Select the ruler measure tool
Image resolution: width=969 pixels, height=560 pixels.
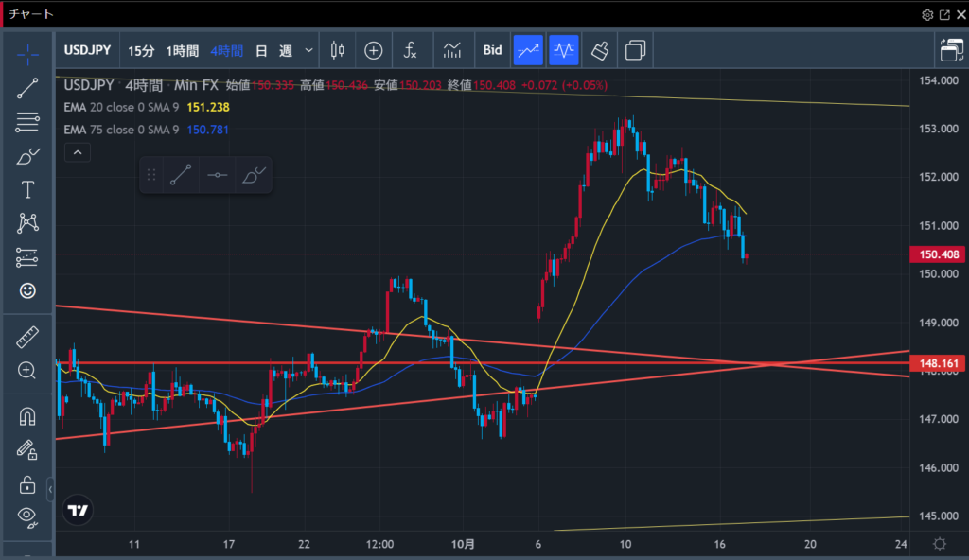pos(27,336)
